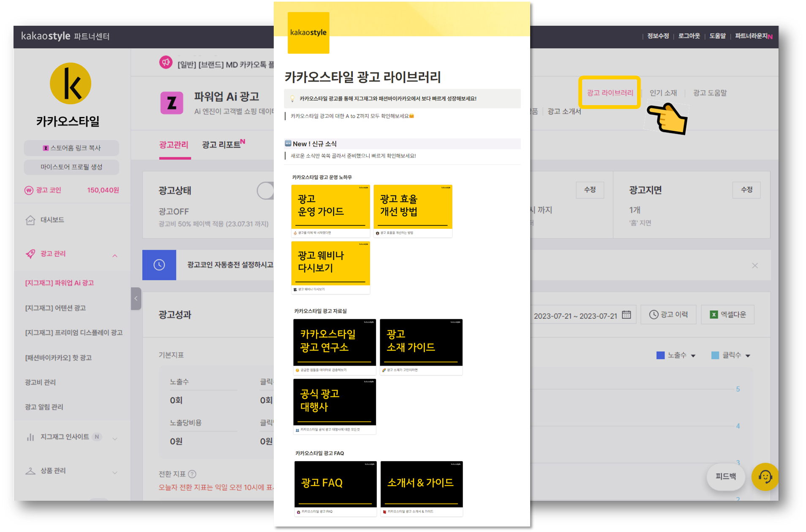The image size is (806, 532).
Task: Click the 광고 이력 button
Action: click(668, 315)
